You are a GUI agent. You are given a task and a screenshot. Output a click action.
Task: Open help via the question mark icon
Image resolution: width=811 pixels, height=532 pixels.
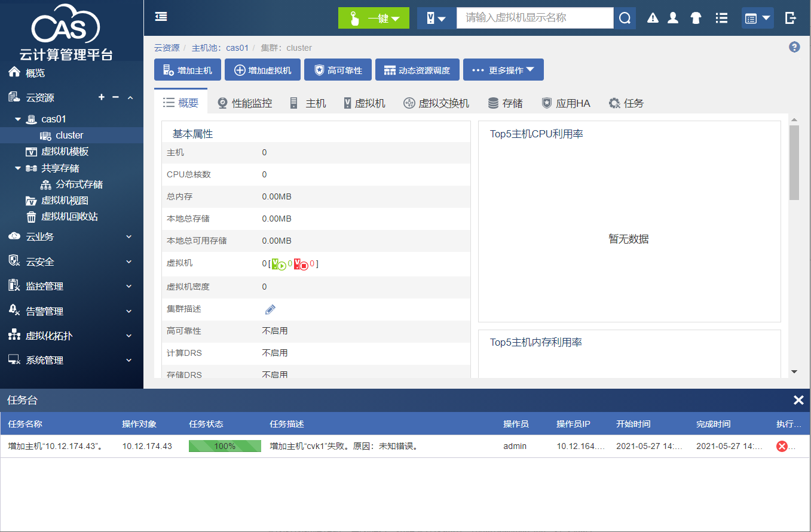click(x=794, y=47)
